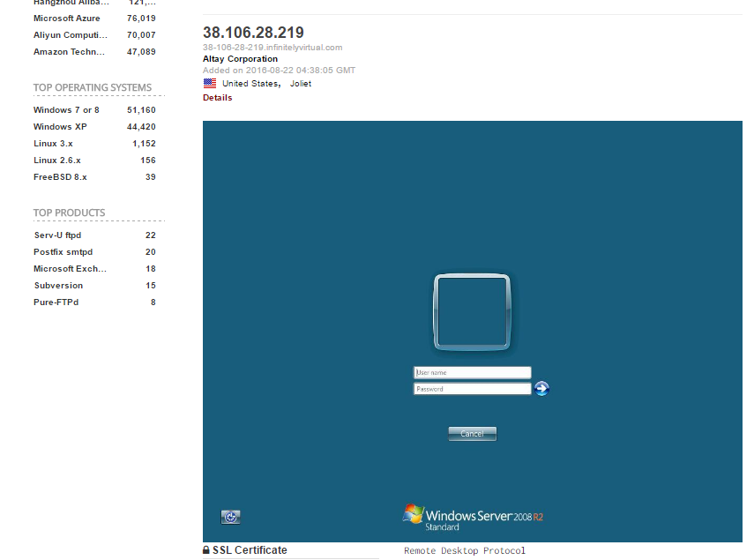Filter by FreeBSD 8.x operating system
This screenshot has height=560, width=754.
click(60, 177)
